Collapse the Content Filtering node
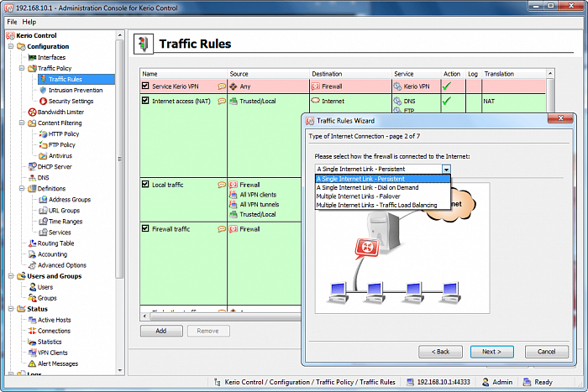This screenshot has height=392, width=588. 22,123
